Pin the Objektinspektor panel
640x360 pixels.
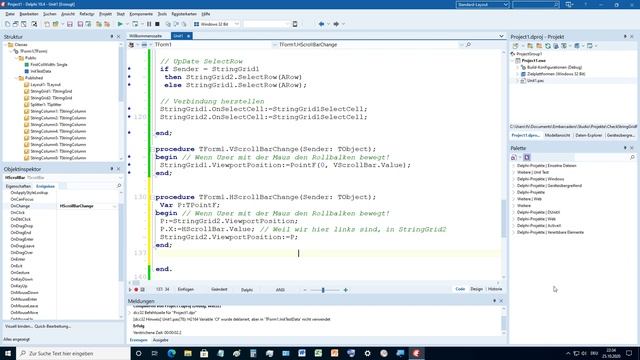coord(112,169)
